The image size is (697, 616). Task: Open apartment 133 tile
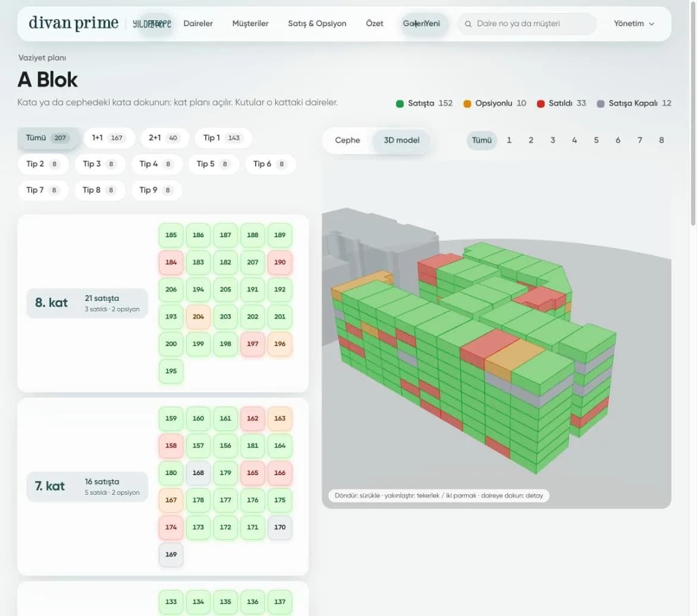tap(171, 602)
